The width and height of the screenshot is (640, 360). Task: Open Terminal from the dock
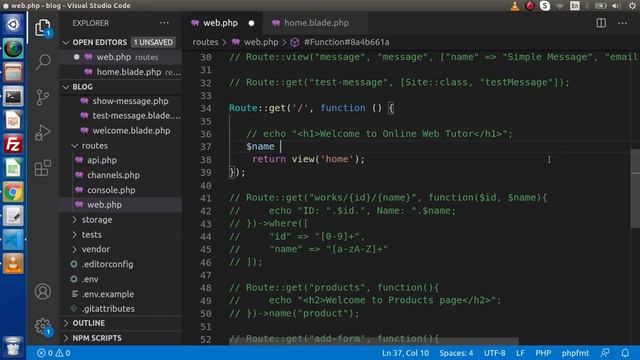pos(13,96)
